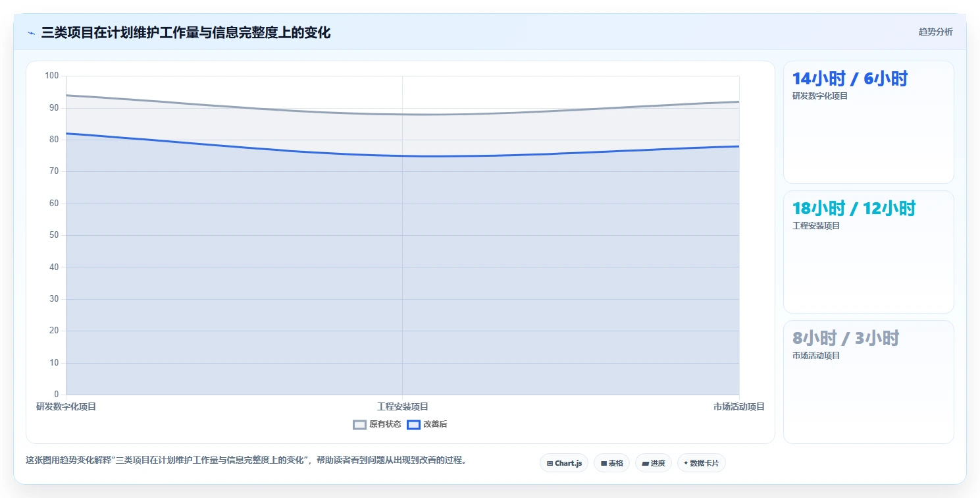Click the 50 tick on the y-axis
980x498 pixels.
click(x=54, y=235)
